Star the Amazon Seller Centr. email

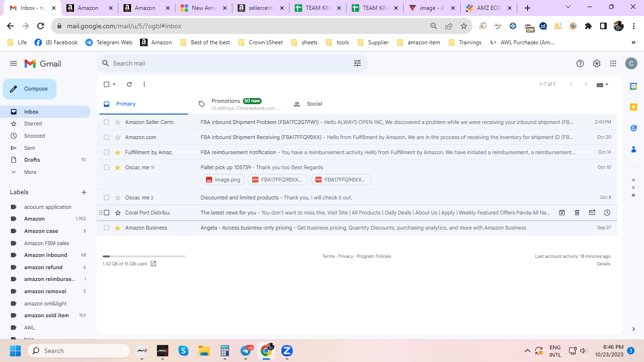(118, 122)
